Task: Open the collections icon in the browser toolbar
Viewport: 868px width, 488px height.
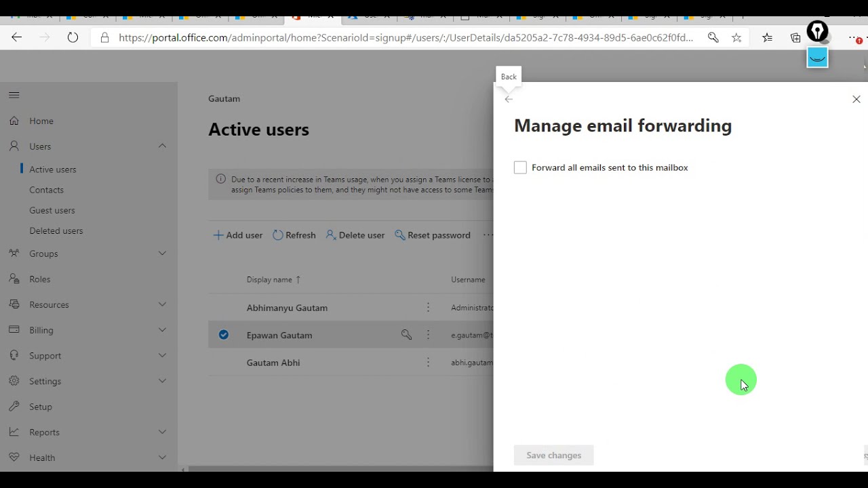Action: point(795,38)
